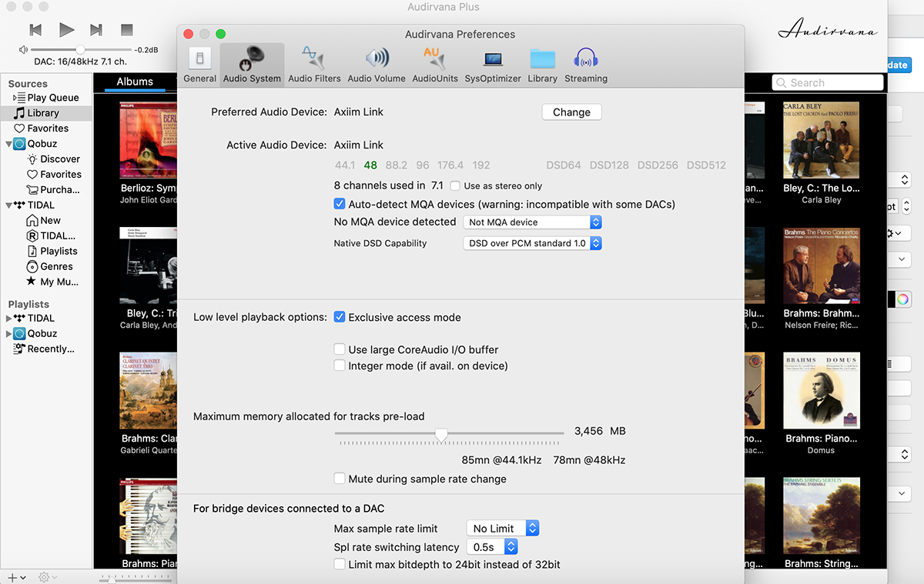Open the Audio Filters preferences pane
Viewport: 924px width, 584px height.
click(x=314, y=65)
